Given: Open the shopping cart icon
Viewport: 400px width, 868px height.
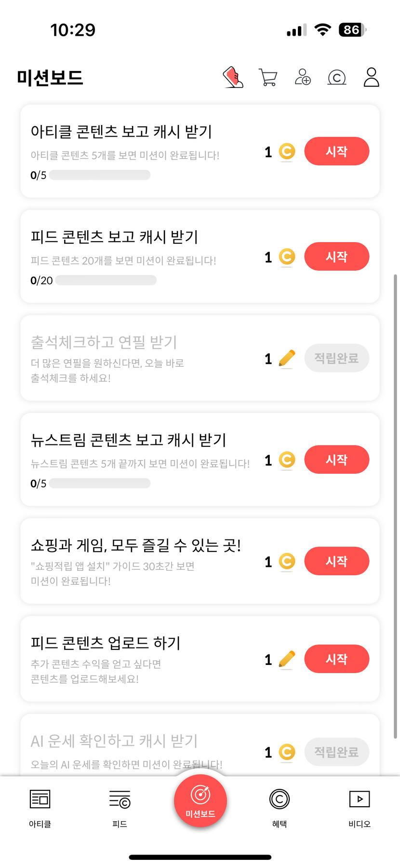Looking at the screenshot, I should point(268,77).
